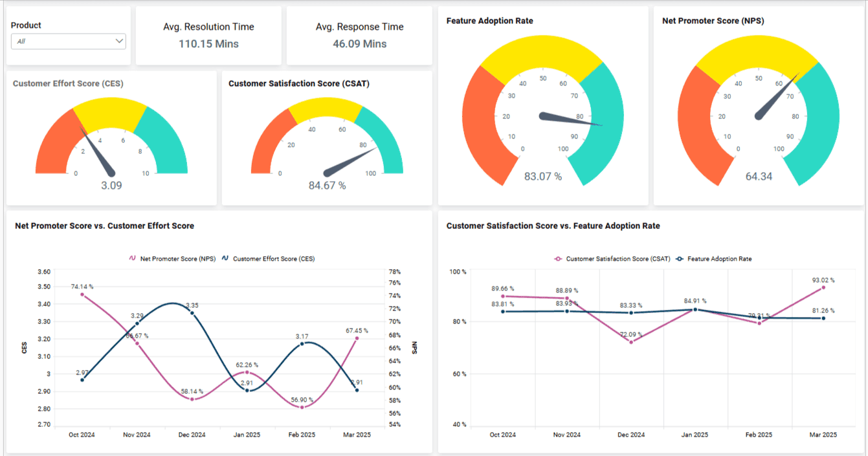Click the Feature Adoption Rate chart title
The image size is (868, 456).
tap(489, 21)
